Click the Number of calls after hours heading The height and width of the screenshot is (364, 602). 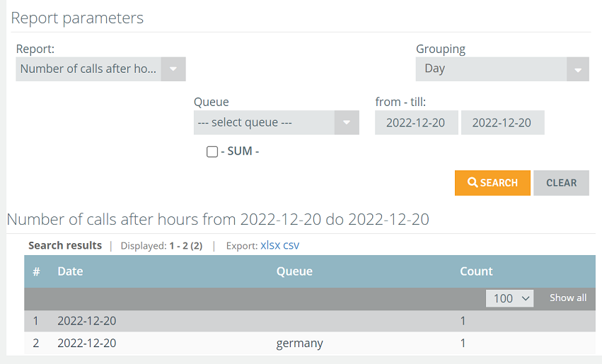(x=218, y=219)
